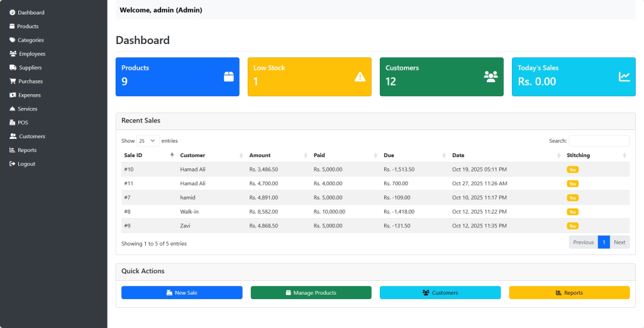The height and width of the screenshot is (328, 644).
Task: Click the Products box icon in the sidebar
Action: click(12, 26)
